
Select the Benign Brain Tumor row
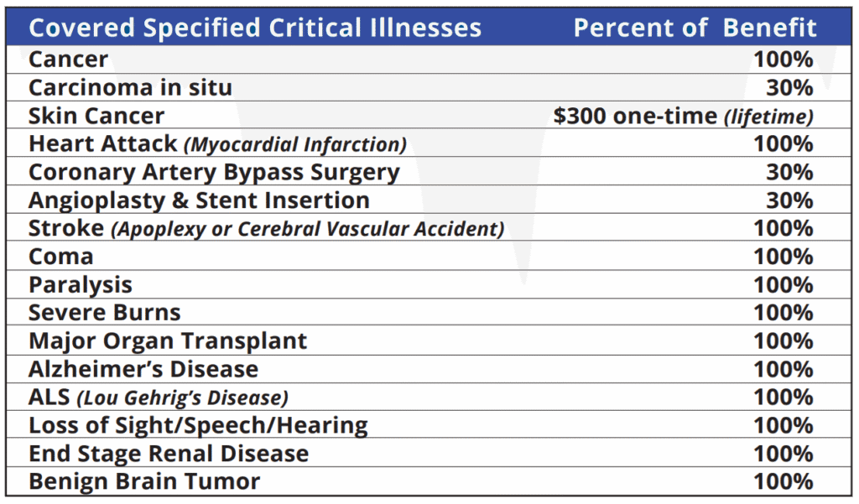tap(144, 482)
